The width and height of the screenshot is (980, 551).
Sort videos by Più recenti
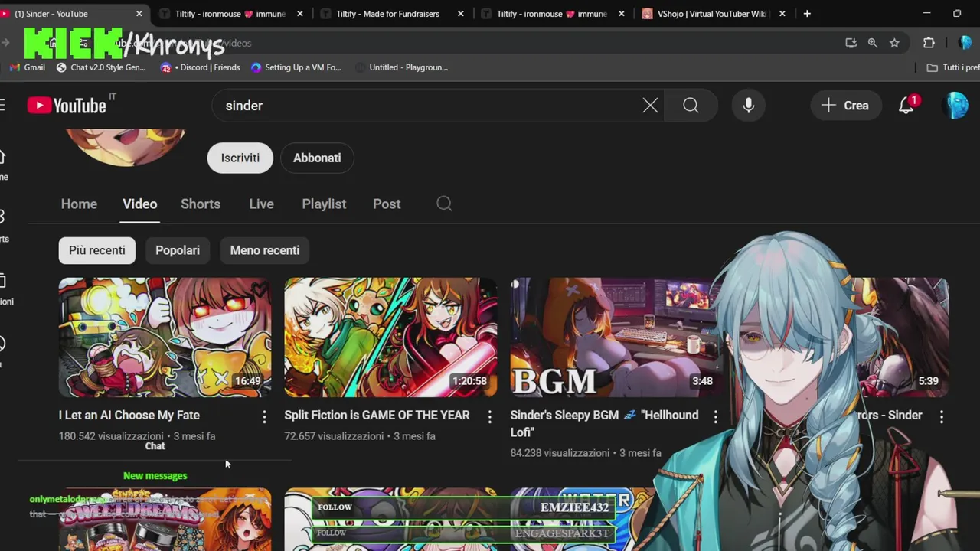click(x=97, y=250)
